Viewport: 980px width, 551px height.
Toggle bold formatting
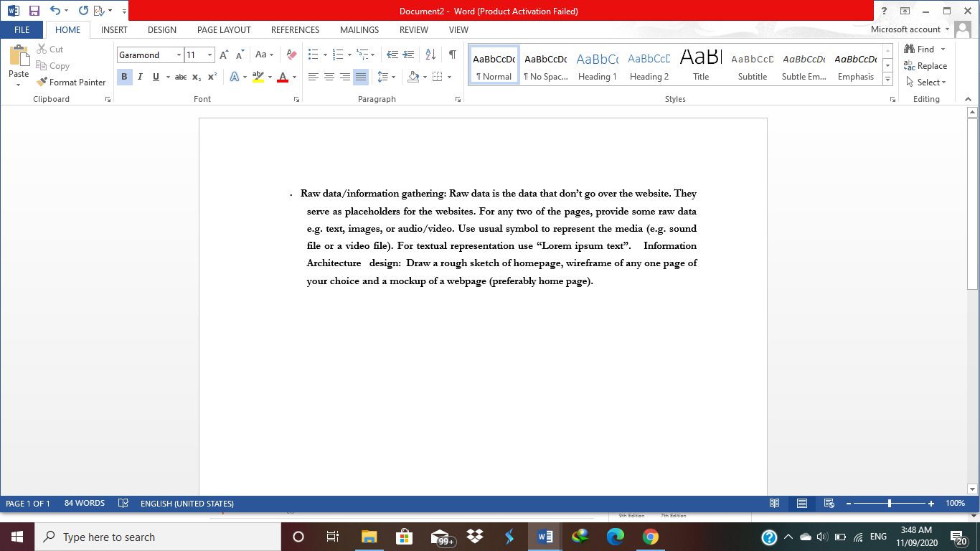[x=125, y=77]
